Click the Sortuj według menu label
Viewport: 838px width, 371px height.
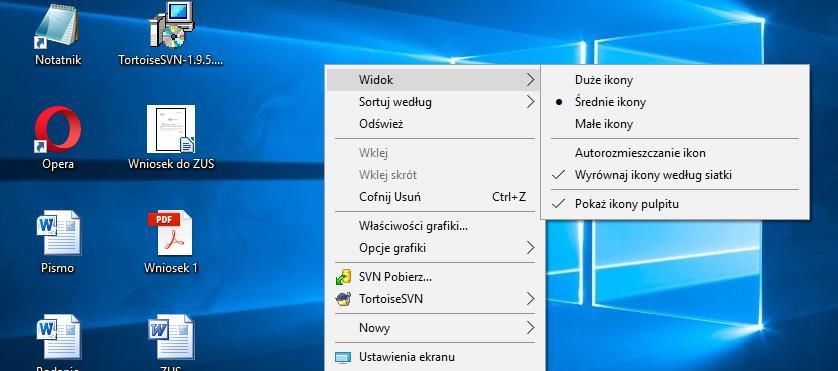395,102
